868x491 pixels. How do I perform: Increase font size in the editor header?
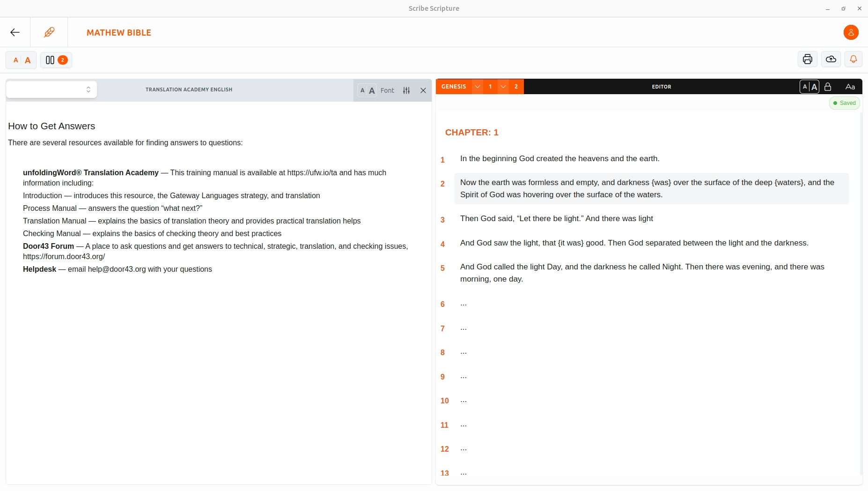point(815,86)
